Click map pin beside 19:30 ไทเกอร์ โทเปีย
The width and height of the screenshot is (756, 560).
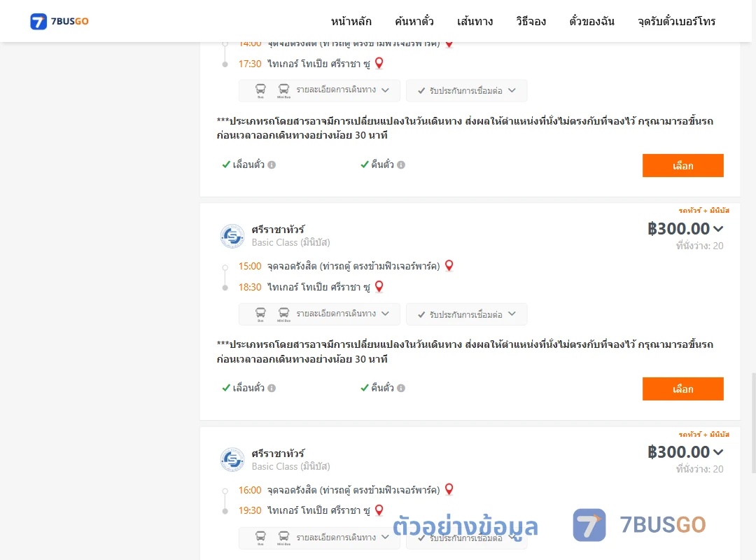click(x=379, y=510)
